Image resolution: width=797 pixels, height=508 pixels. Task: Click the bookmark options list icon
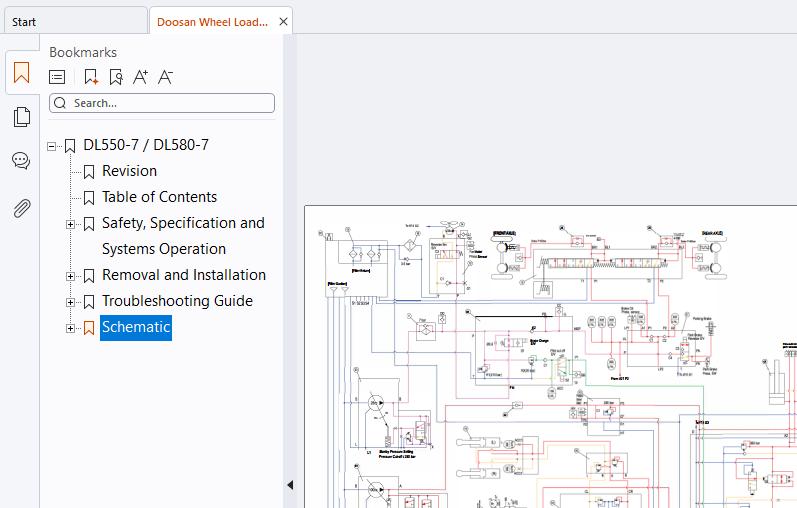pos(57,77)
